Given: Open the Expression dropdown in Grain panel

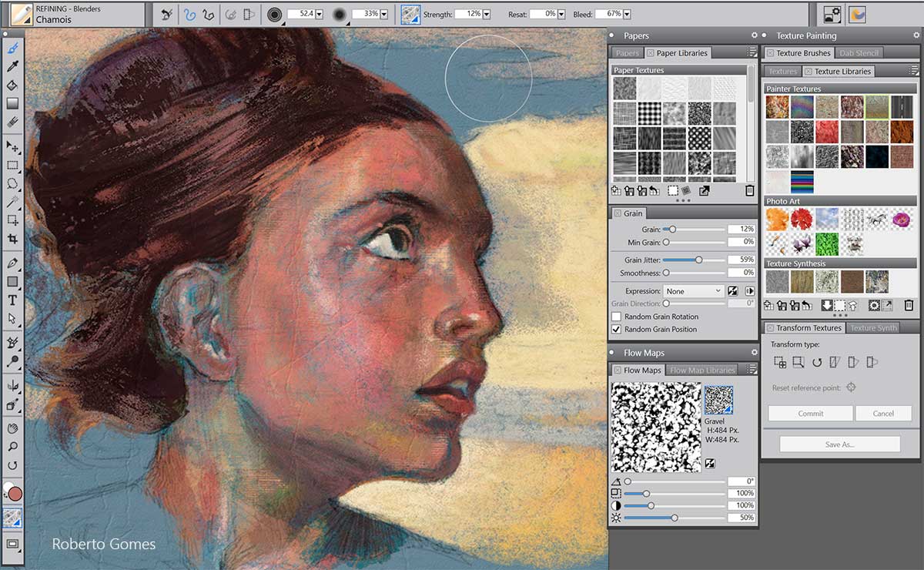Looking at the screenshot, I should (693, 291).
